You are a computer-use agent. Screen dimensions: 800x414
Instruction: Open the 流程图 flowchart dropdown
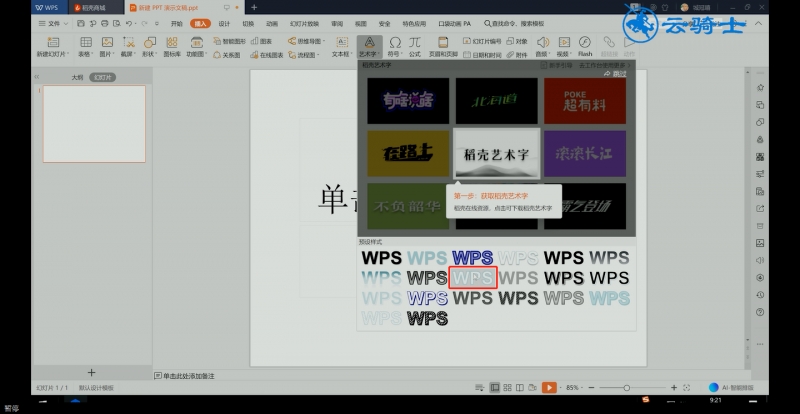pos(304,55)
